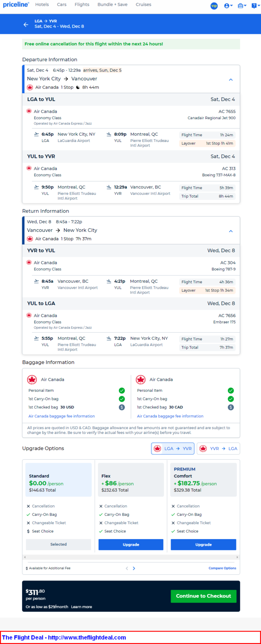
Task: Open the account profile menu
Action: pos(228,5)
